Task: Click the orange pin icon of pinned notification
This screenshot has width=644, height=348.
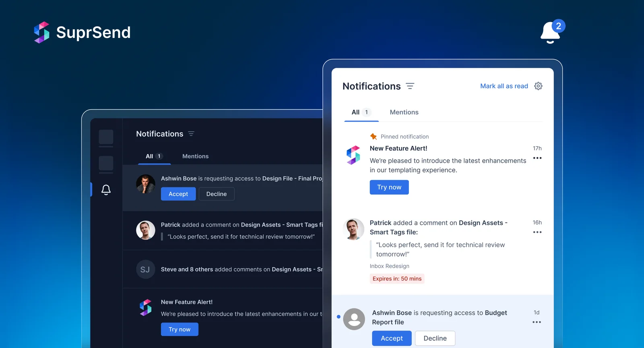Action: coord(374,137)
